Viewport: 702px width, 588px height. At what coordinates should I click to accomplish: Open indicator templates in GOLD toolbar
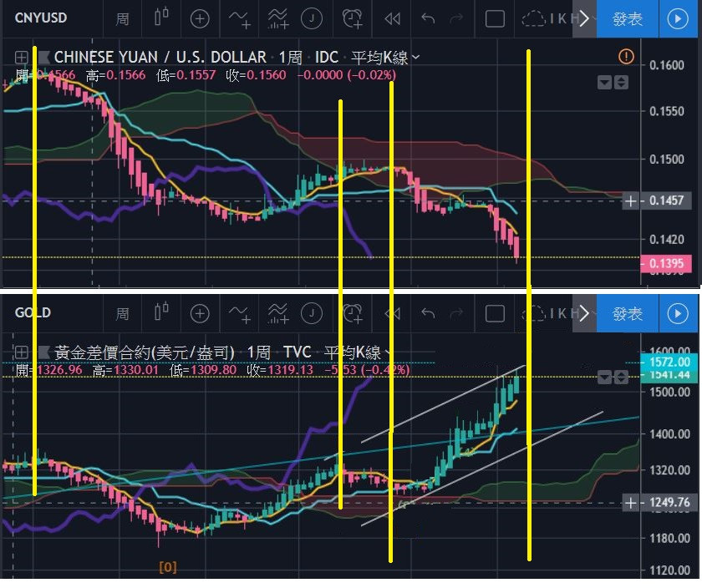tap(278, 314)
